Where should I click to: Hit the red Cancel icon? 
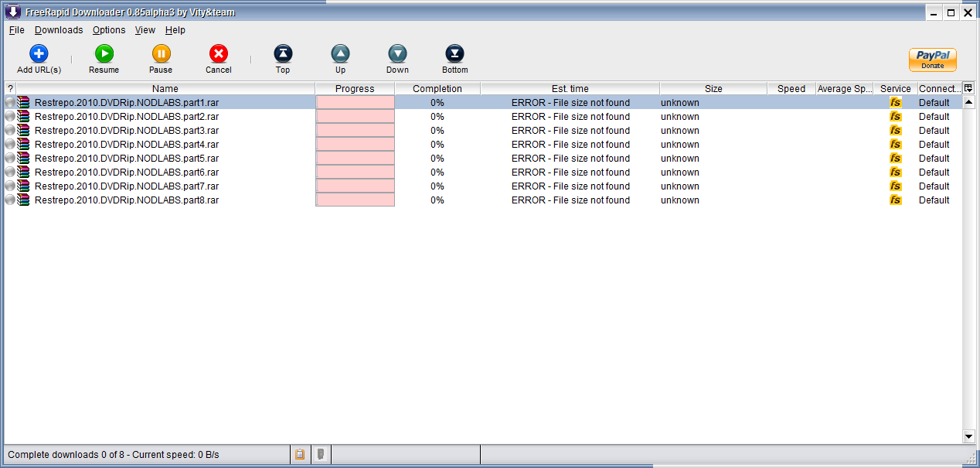point(219,54)
